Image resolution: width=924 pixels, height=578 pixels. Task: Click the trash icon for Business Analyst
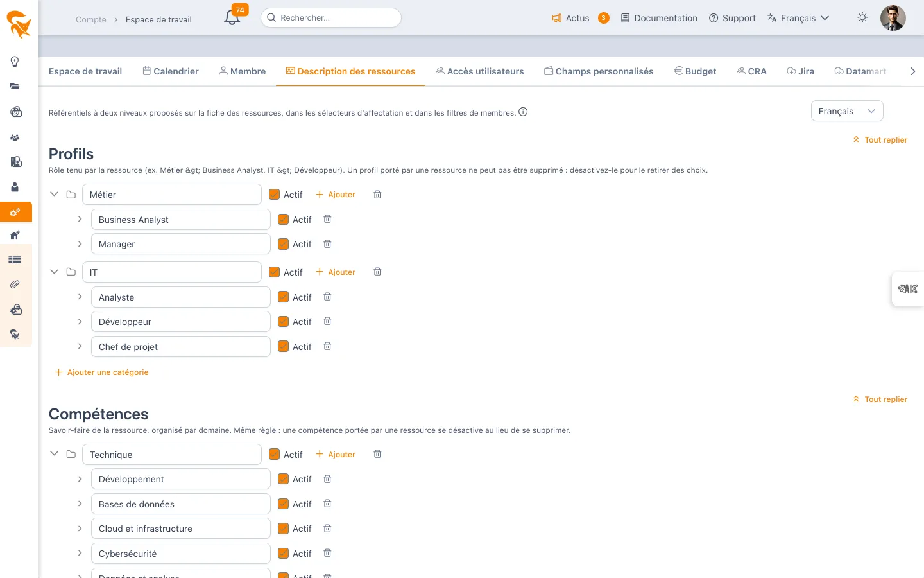coord(327,219)
